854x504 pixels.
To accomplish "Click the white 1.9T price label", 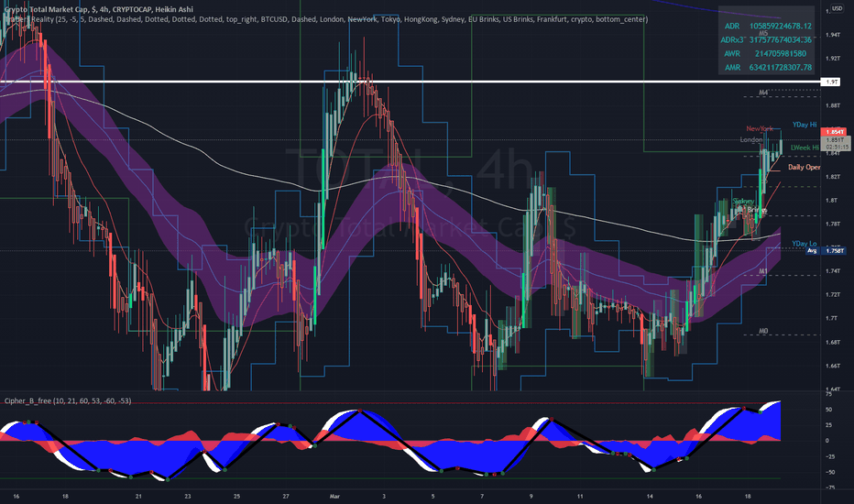I will point(831,82).
